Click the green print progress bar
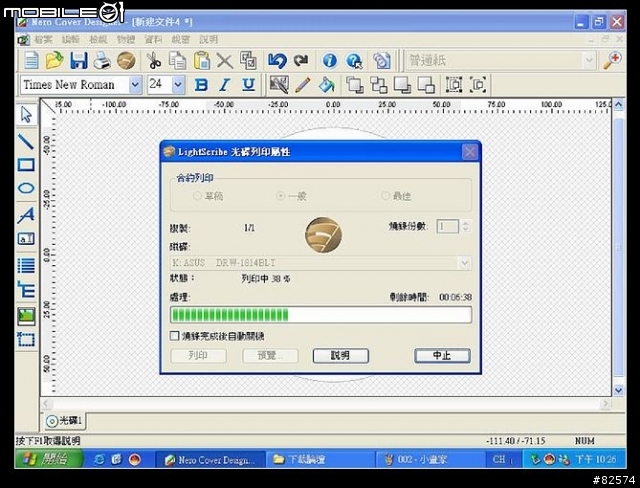The height and width of the screenshot is (488, 640). 321,315
